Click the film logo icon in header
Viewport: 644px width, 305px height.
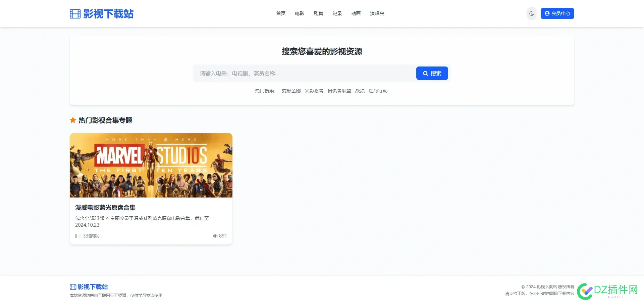tap(75, 14)
